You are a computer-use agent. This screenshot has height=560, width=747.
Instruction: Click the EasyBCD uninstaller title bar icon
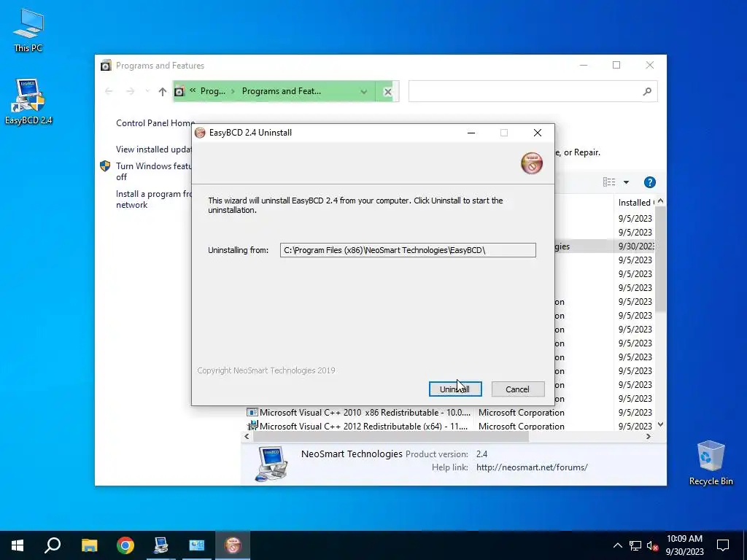click(x=200, y=133)
